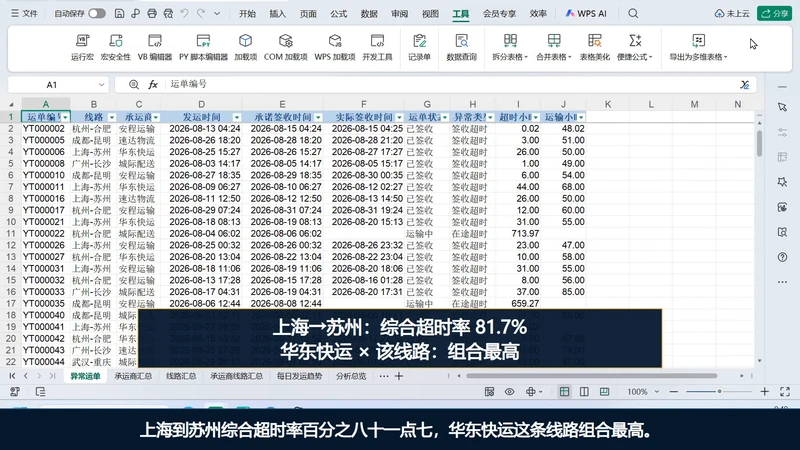Viewport: 800px width, 450px height.
Task: Open the 记录单 tool
Action: click(419, 47)
